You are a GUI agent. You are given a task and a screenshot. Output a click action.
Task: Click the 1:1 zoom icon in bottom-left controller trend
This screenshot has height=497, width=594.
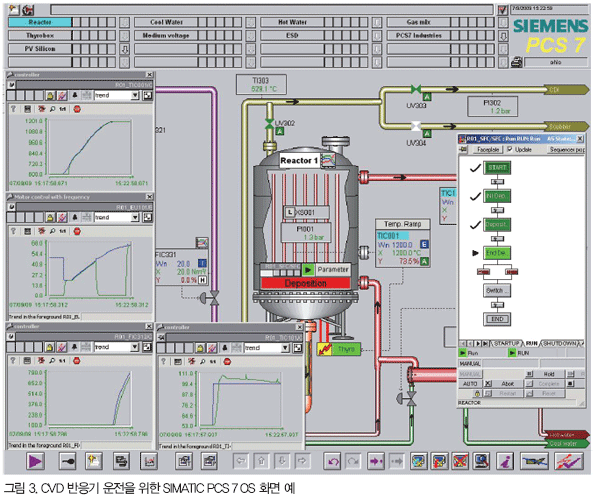63,360
